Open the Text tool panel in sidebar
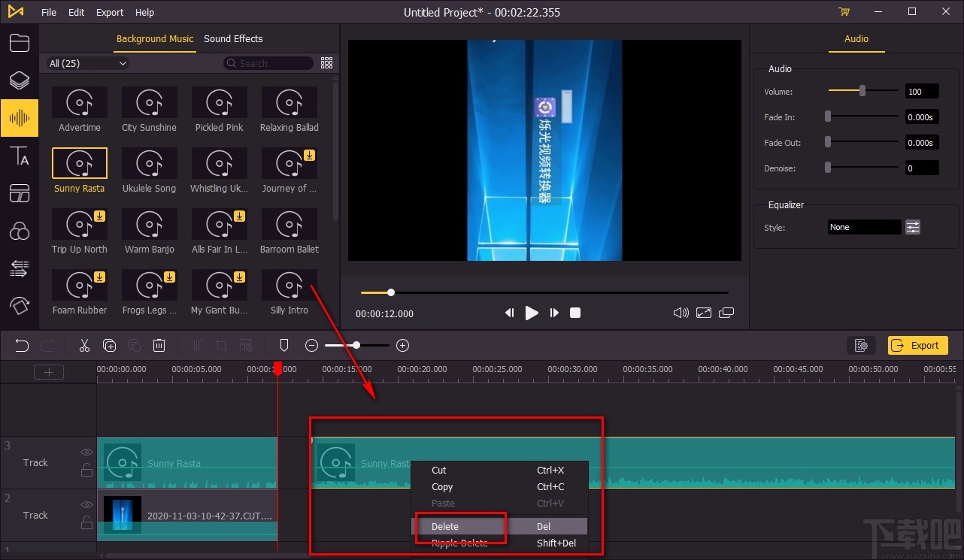The width and height of the screenshot is (964, 560). point(20,156)
